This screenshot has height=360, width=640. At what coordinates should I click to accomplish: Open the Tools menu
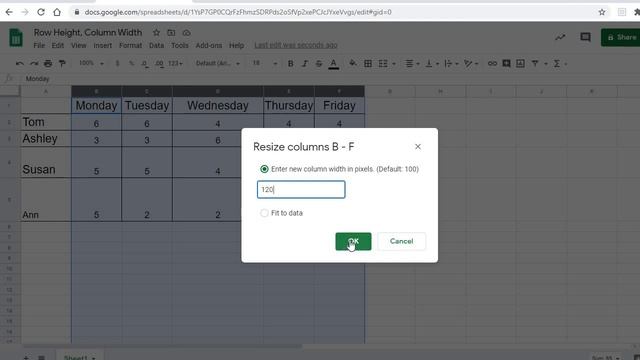(180, 45)
